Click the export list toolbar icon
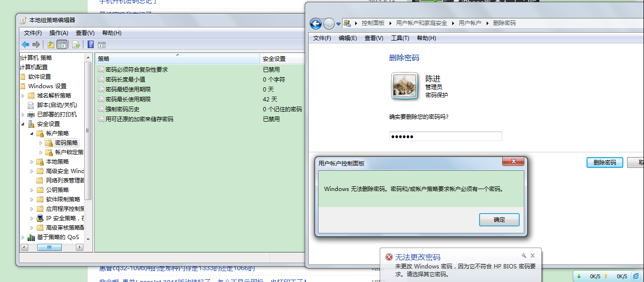Screen dimensions: 644x282 click(76, 45)
